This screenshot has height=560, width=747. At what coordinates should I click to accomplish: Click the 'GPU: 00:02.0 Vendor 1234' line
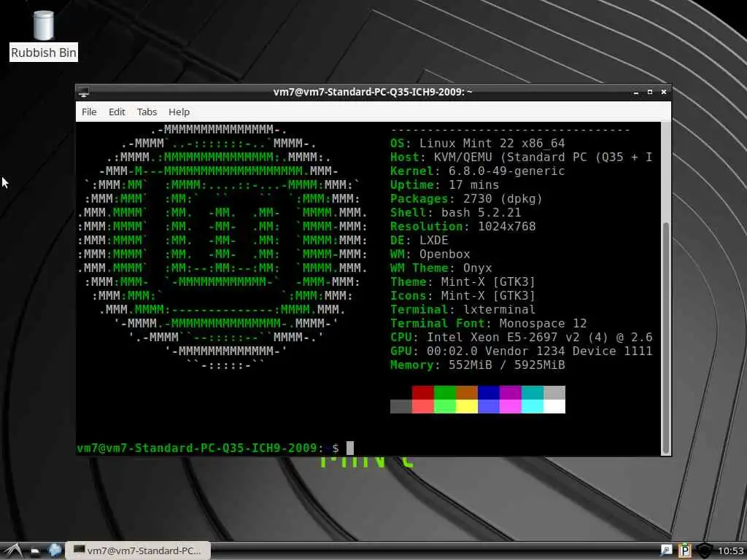point(521,351)
